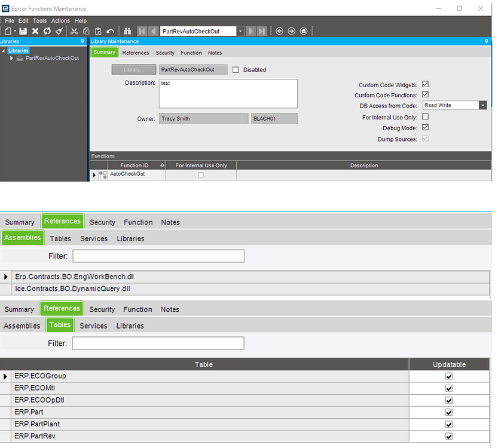Switch to the Security tab
Image resolution: width=504 pixels, height=448 pixels.
(x=165, y=53)
